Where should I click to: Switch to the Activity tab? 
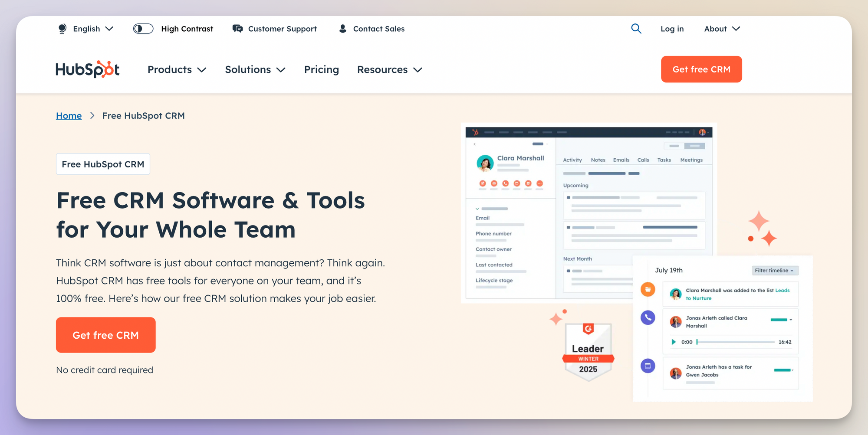(572, 160)
